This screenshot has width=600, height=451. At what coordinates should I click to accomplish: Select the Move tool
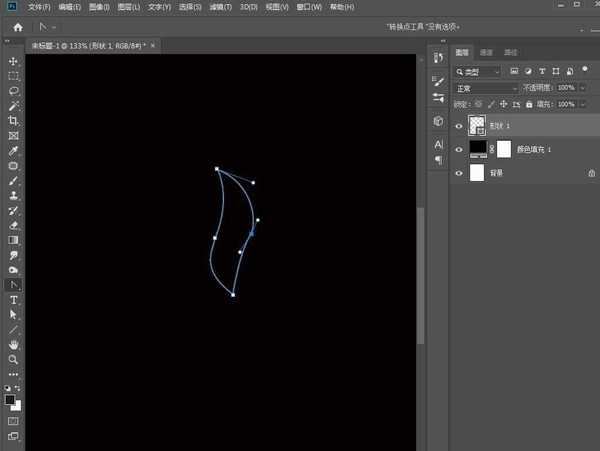click(14, 61)
